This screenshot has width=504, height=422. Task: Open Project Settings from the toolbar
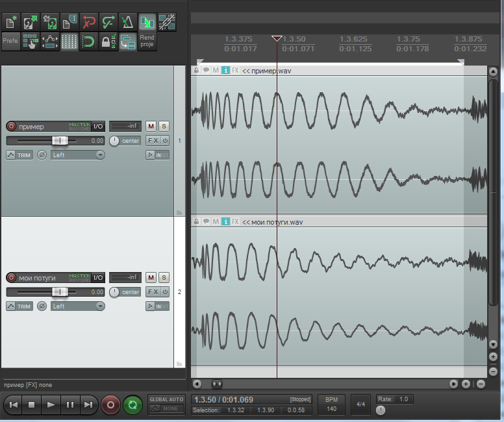coord(69,23)
